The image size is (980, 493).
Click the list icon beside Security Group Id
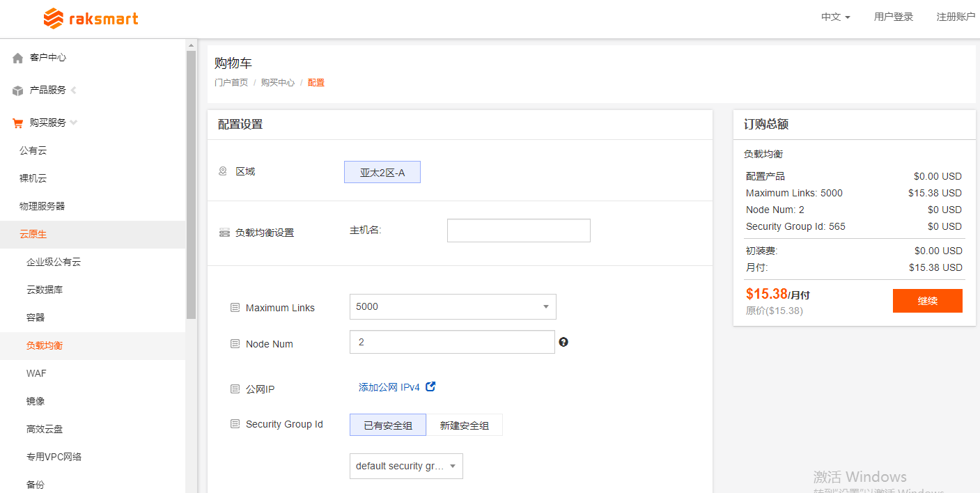[235, 424]
